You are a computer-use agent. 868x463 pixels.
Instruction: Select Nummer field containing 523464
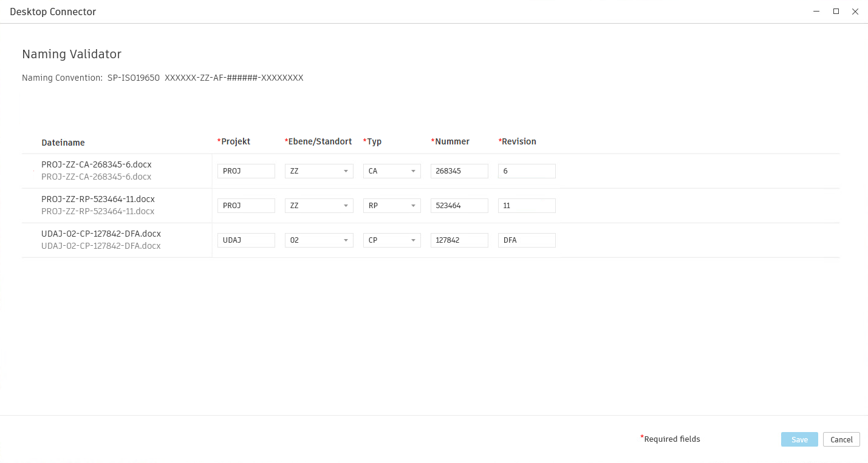coord(459,206)
